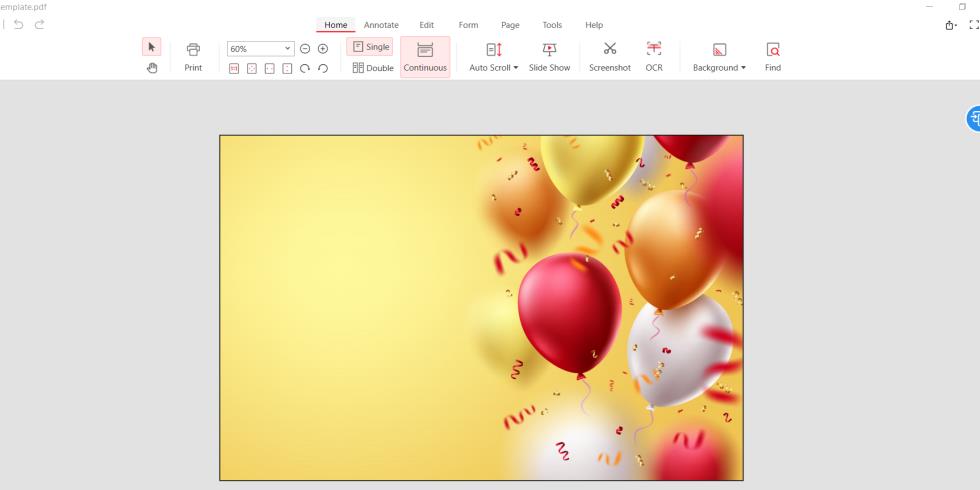The height and width of the screenshot is (490, 980).
Task: Open the Find search tool
Action: [x=772, y=56]
